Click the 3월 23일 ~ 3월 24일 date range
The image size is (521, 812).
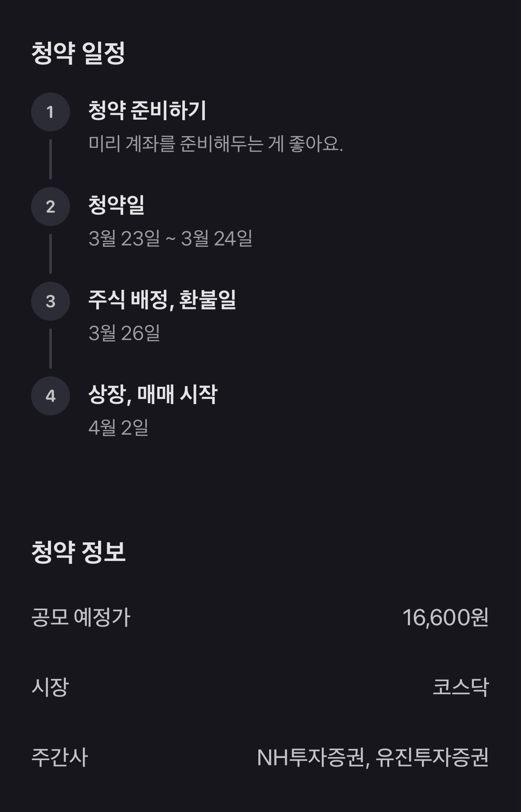[170, 239]
